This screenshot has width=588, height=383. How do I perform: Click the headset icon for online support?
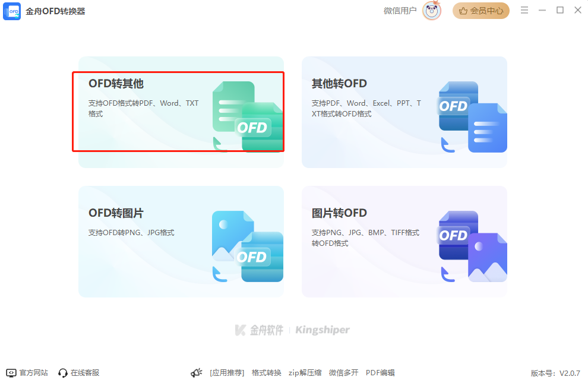pos(62,373)
